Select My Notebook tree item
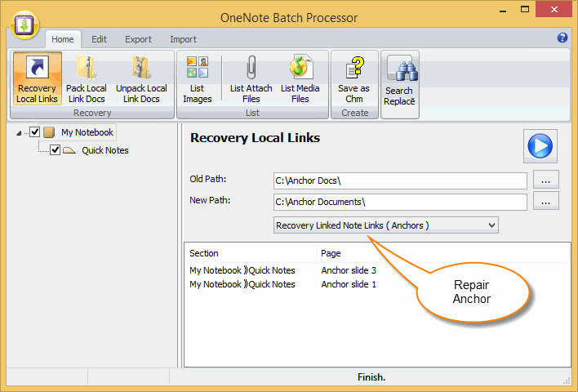578x392 pixels. coord(87,132)
